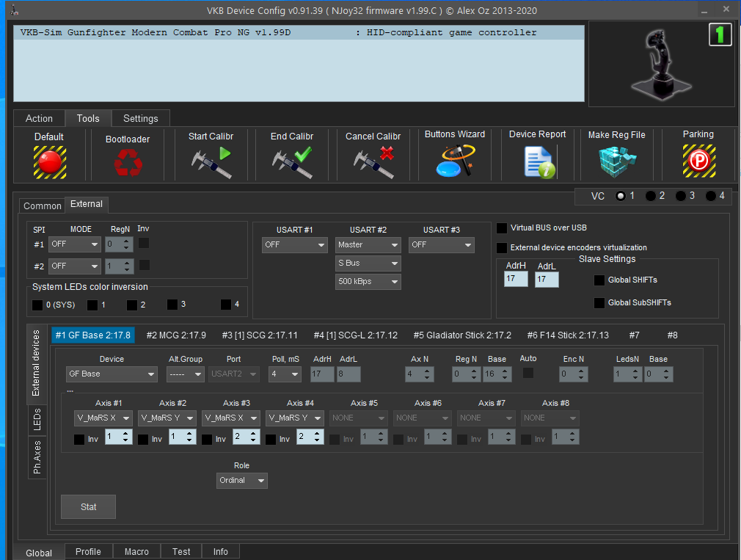
Task: Switch to the Settings tab
Action: 140,118
